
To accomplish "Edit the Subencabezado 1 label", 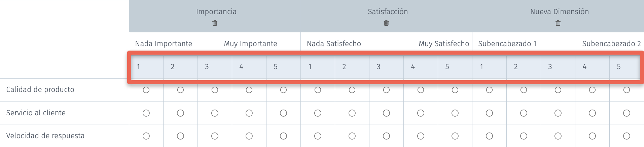I will [507, 44].
